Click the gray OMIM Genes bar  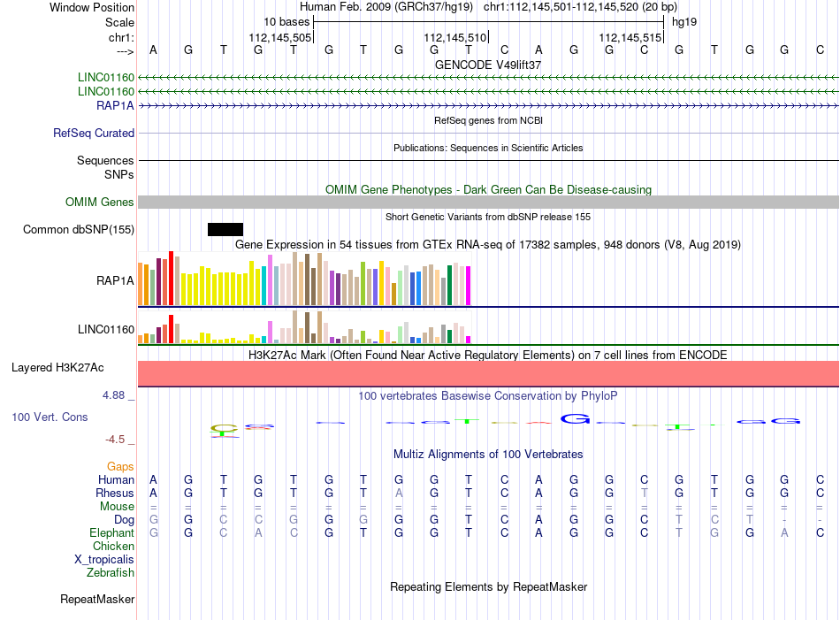pos(489,202)
